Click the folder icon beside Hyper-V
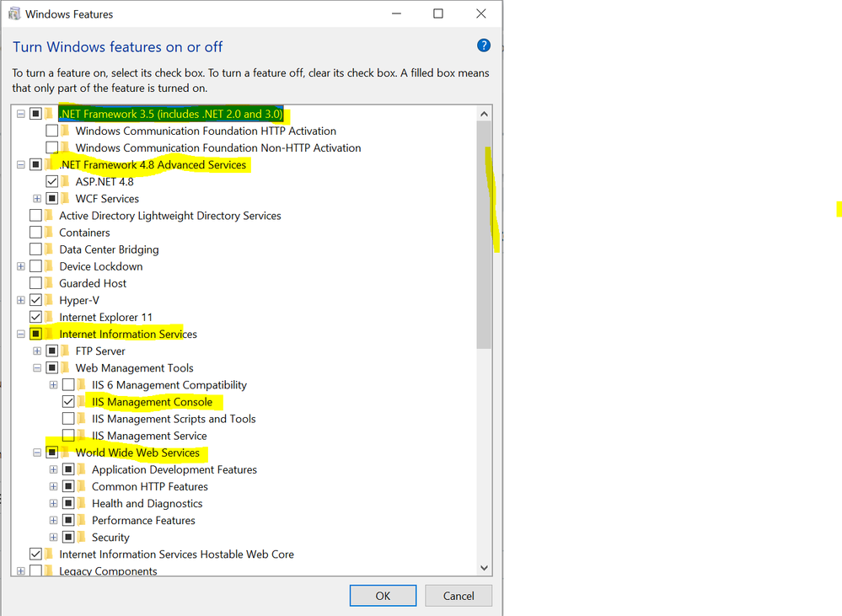842x616 pixels. point(50,300)
